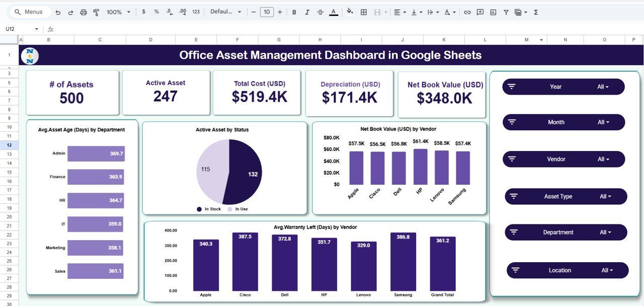Toggle strikethrough formatting

click(x=320, y=12)
